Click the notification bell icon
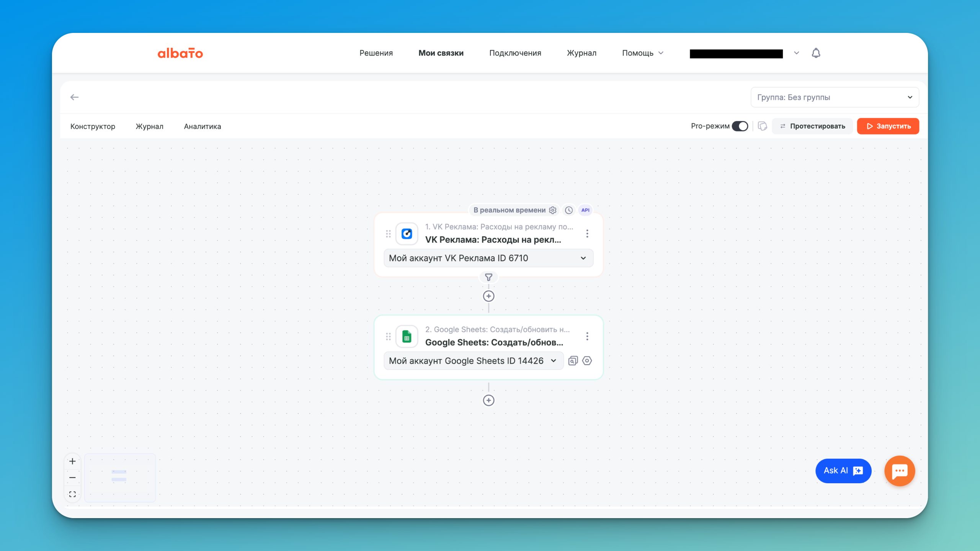Screen dimensions: 980x551 tap(816, 53)
